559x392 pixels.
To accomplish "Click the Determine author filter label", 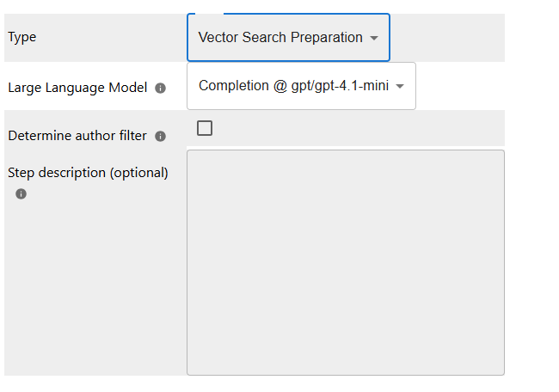I will (x=77, y=135).
